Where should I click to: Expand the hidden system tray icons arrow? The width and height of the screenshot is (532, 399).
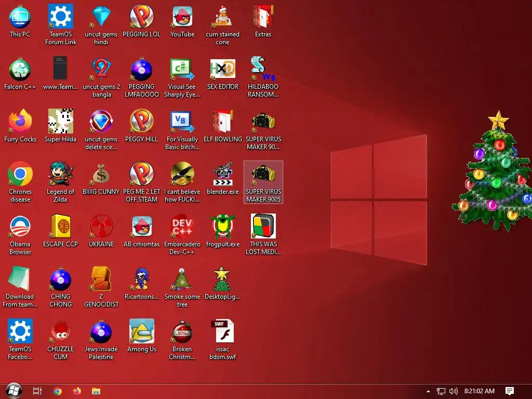click(428, 391)
